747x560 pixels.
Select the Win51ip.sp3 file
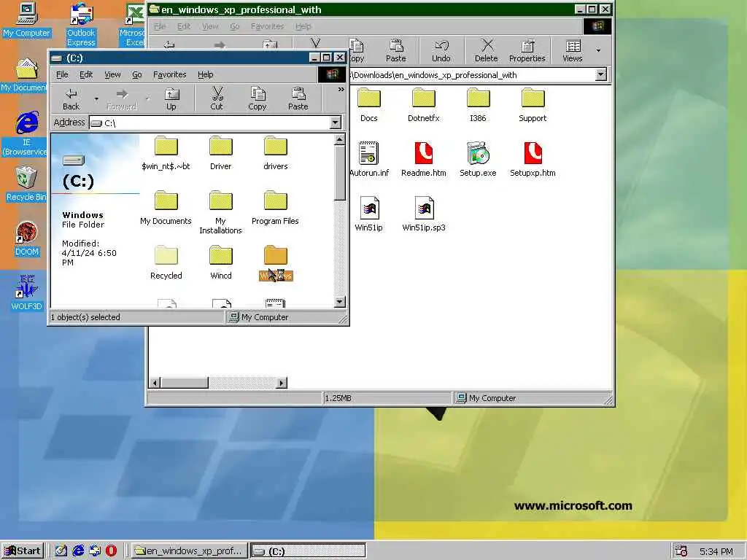[424, 214]
